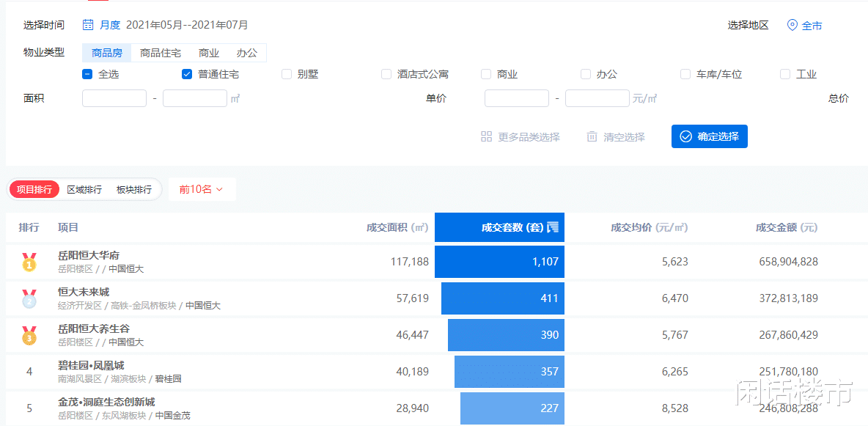Toggle the 全选 checkbox
This screenshot has width=868, height=426.
87,74
